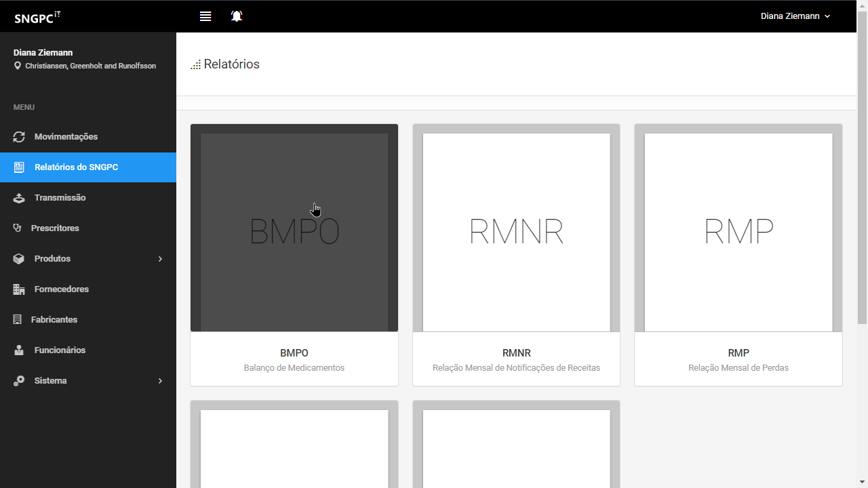Image resolution: width=868 pixels, height=488 pixels.
Task: Click the Transmissão upload icon
Action: [x=19, y=198]
